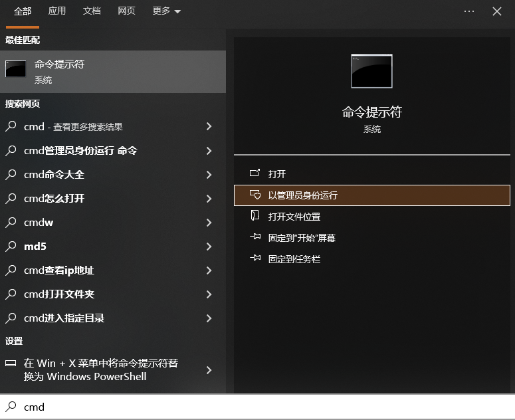Switch to the 应用 tab
Image resolution: width=515 pixels, height=420 pixels.
click(57, 11)
